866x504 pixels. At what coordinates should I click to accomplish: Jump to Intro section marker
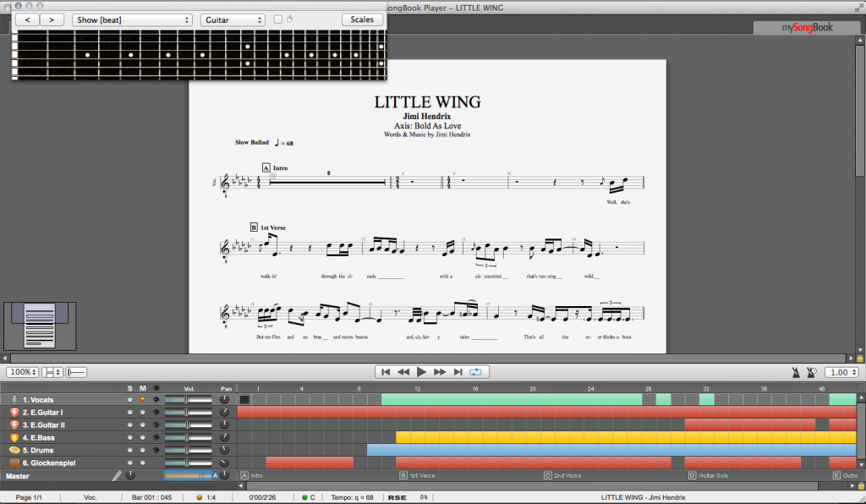coord(252,475)
